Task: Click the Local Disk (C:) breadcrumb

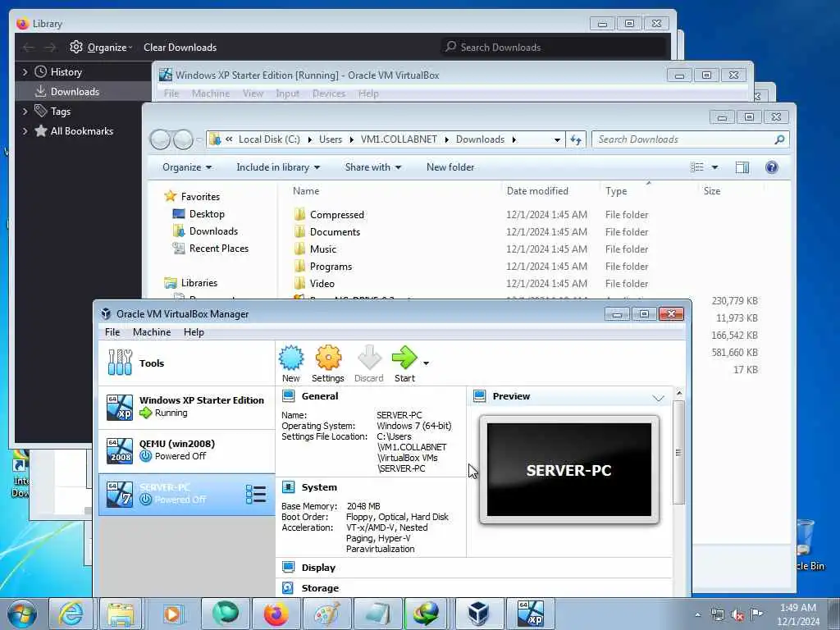Action: [x=269, y=139]
